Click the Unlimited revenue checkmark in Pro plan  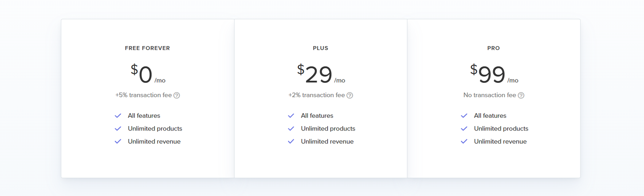(x=464, y=141)
